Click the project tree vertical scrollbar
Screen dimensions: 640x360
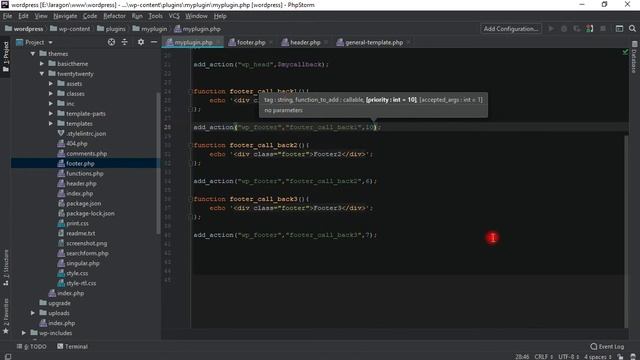(158, 163)
